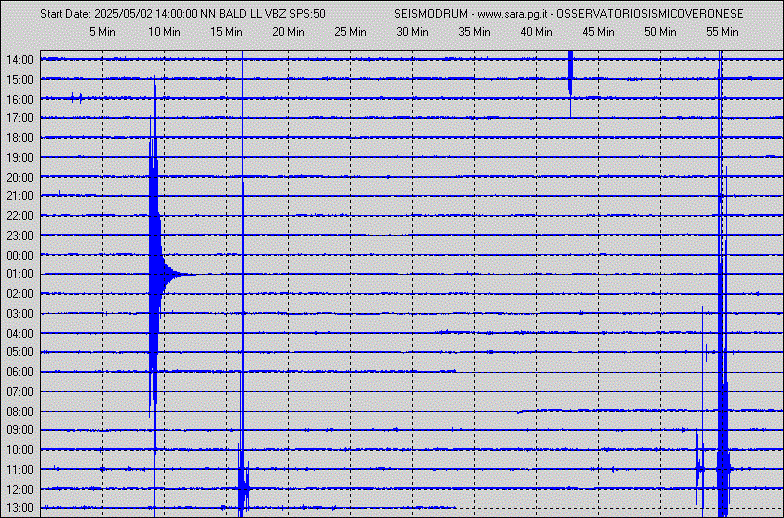The image size is (784, 518).
Task: Click the 25 Min time axis label
Action: coord(350,32)
